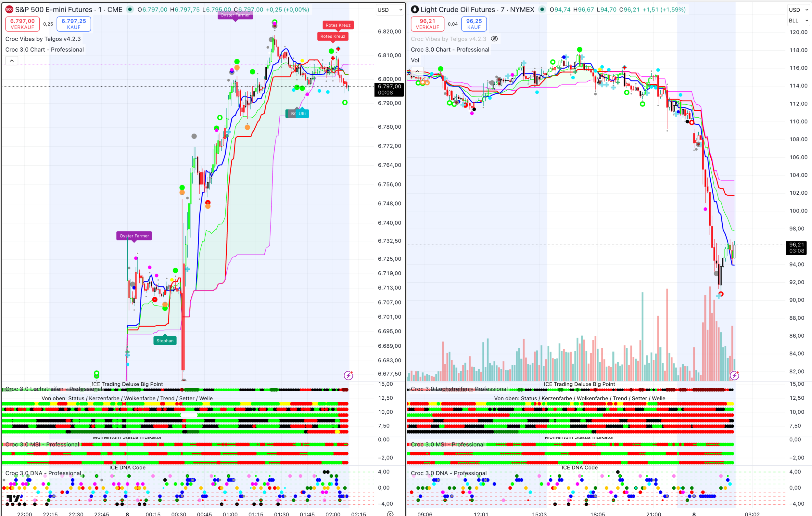The width and height of the screenshot is (812, 516).
Task: Click the 6.797,00 VERKAUF sell button
Action: pos(22,24)
